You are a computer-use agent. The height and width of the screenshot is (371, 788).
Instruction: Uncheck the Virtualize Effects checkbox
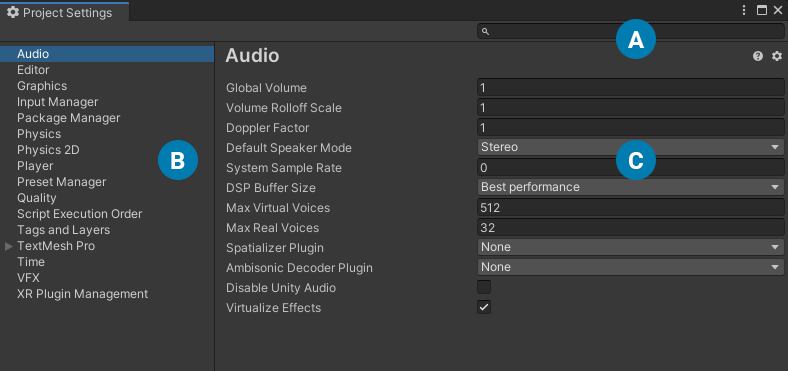(x=484, y=307)
